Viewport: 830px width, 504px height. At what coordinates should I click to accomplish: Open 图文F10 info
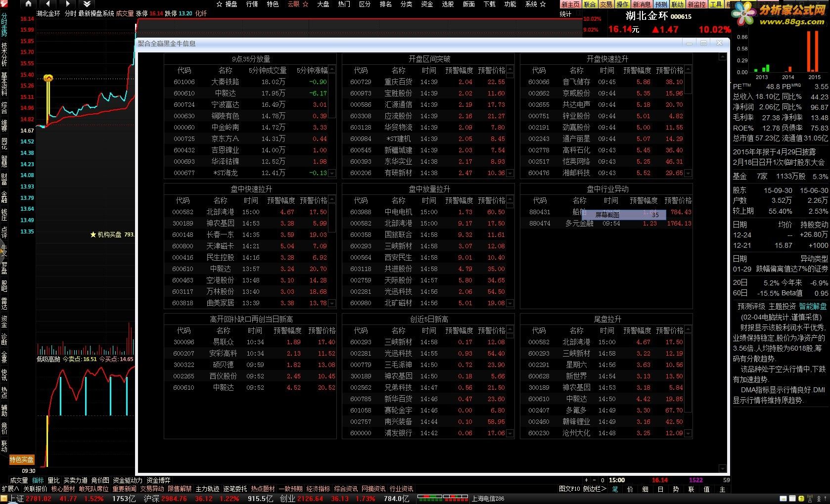(x=569, y=489)
